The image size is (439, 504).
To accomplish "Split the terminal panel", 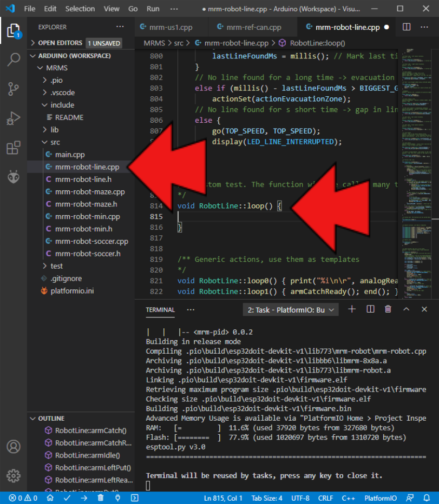I will coord(370,309).
